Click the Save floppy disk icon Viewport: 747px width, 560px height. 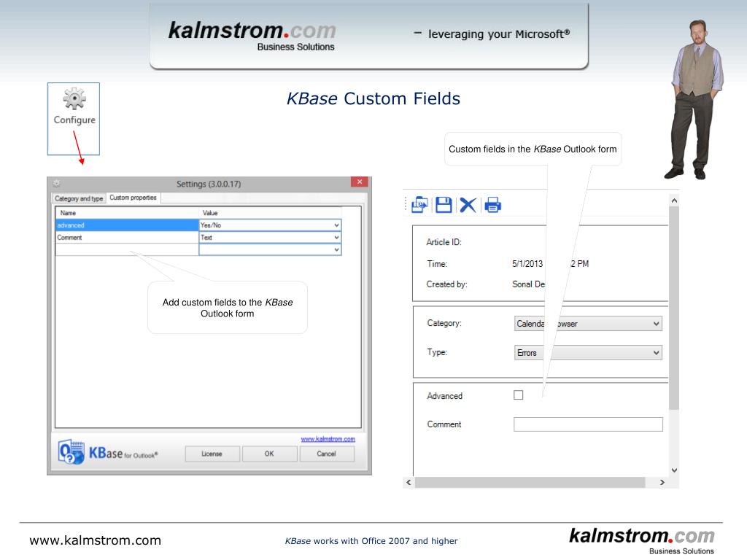(x=444, y=205)
